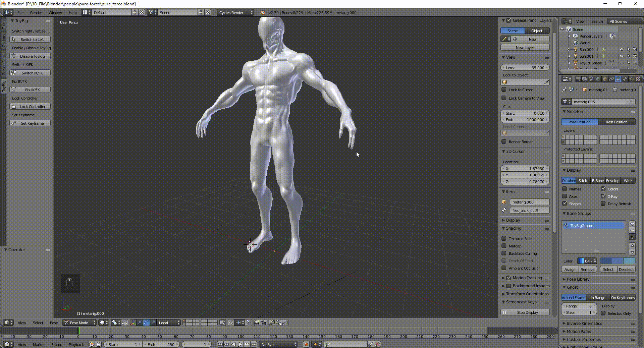Click the Disable ToyRig button
The image size is (644, 348).
coord(30,56)
